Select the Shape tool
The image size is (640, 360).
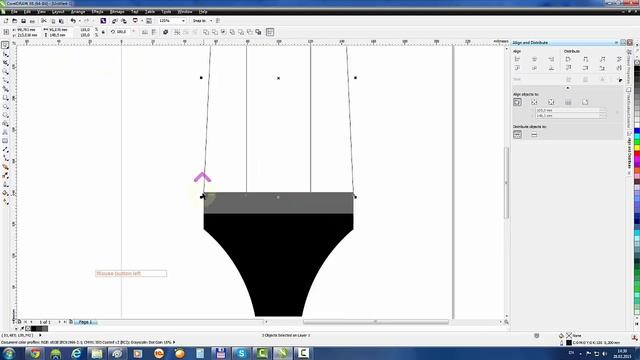5,54
